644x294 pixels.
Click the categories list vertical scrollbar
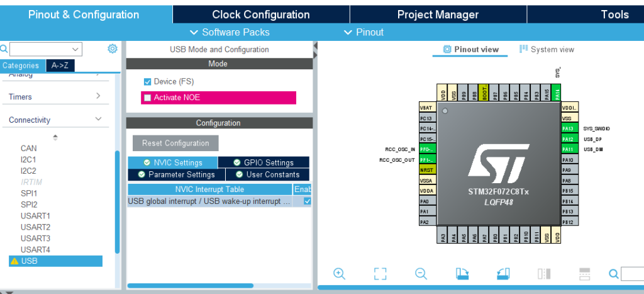(118, 202)
